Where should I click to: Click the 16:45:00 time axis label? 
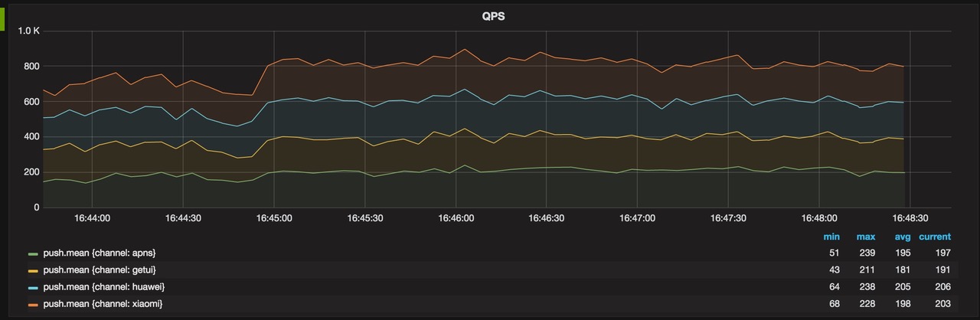(x=273, y=218)
